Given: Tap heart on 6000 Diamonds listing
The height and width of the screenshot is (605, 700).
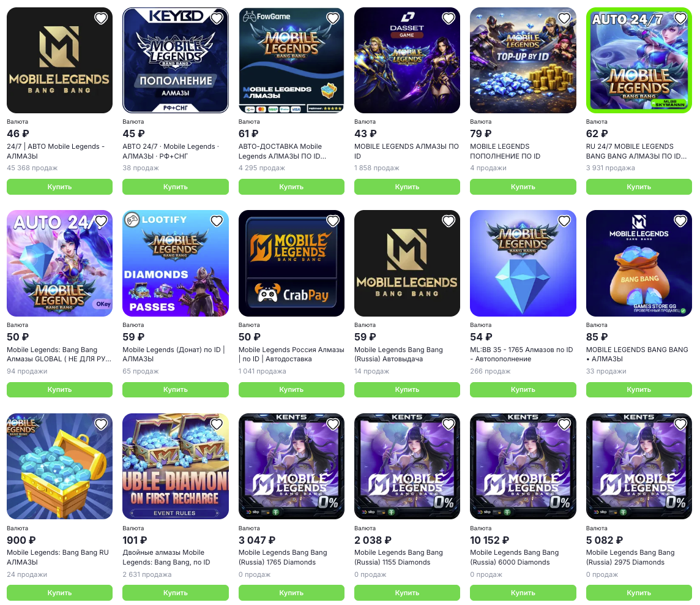Looking at the screenshot, I should (x=564, y=424).
